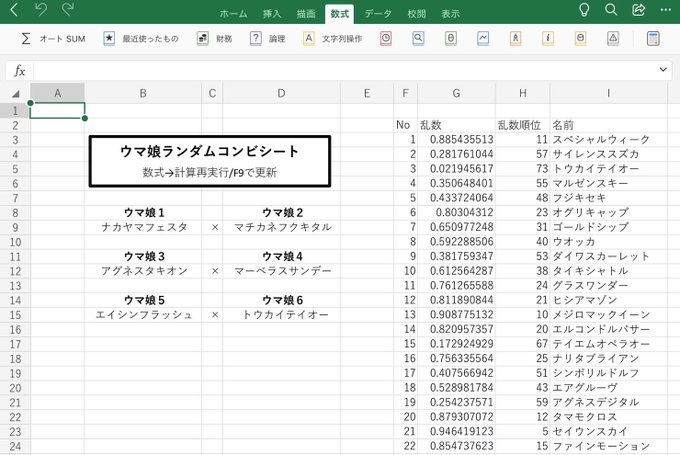This screenshot has width=680, height=455.
Task: Select column G header
Action: point(456,93)
